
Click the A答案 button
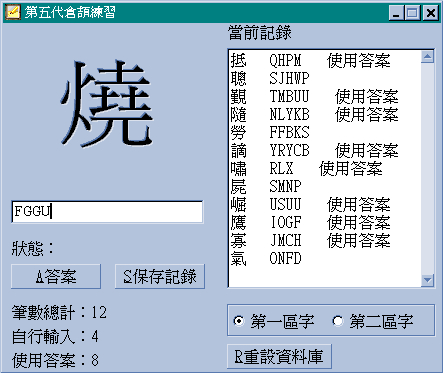56,276
